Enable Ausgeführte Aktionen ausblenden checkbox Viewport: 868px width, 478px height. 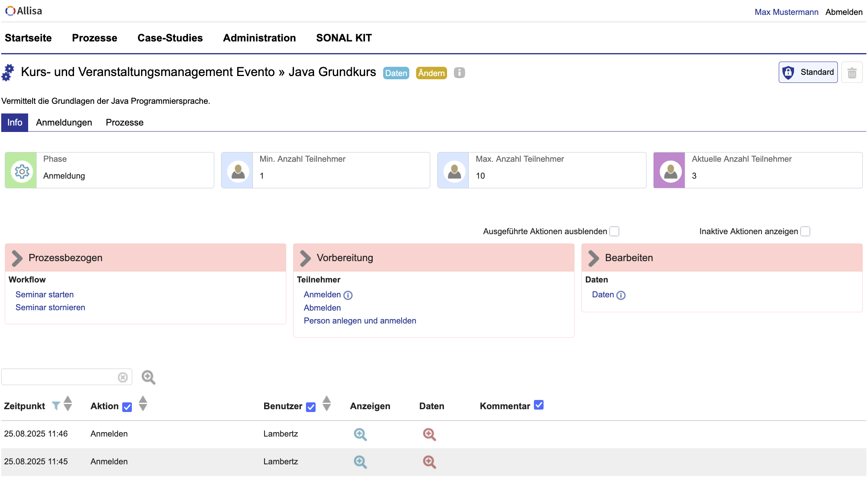[614, 231]
